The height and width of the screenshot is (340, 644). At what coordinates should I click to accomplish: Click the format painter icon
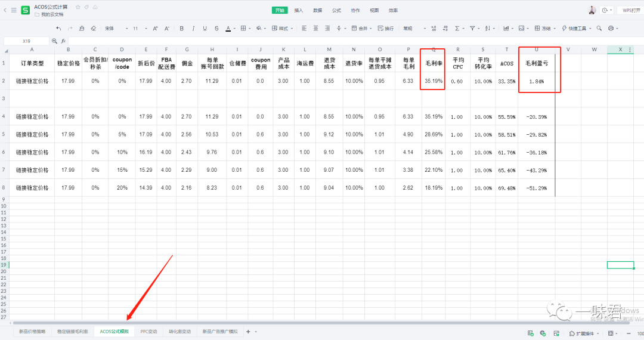coord(82,28)
